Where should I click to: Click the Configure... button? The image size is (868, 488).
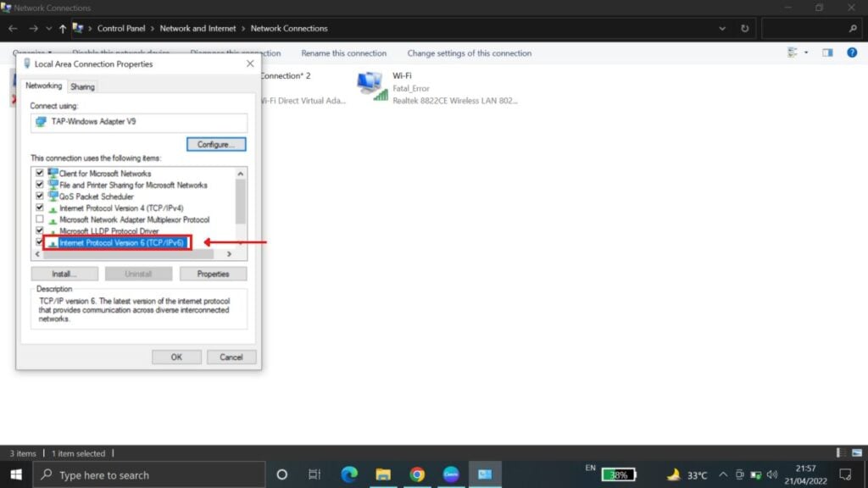(x=216, y=144)
